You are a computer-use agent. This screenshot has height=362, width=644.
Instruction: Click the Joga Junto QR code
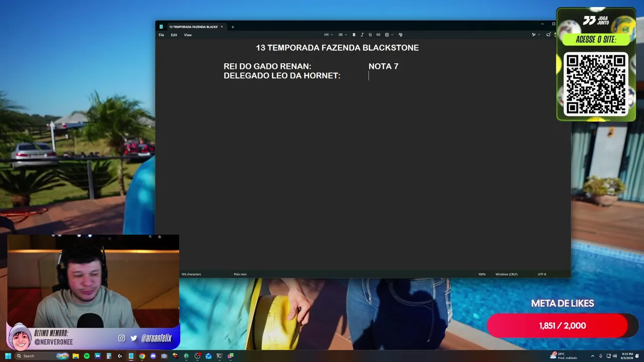(x=596, y=84)
